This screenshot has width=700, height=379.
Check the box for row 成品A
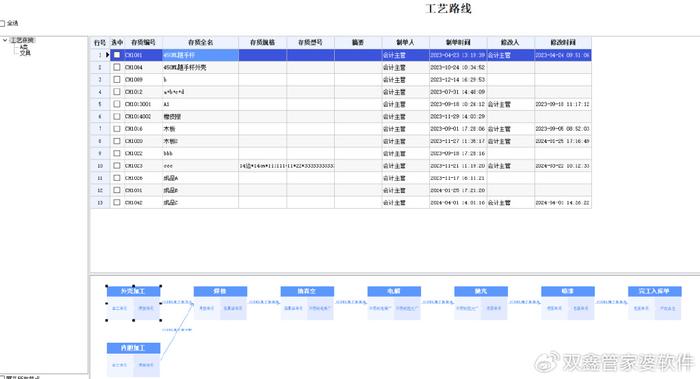tap(117, 178)
